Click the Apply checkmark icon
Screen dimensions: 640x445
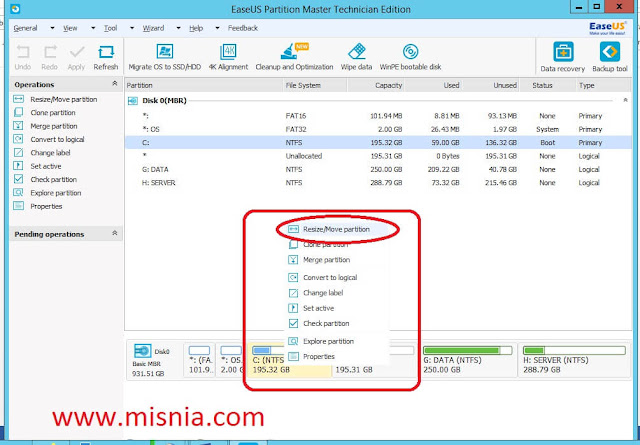pos(76,58)
